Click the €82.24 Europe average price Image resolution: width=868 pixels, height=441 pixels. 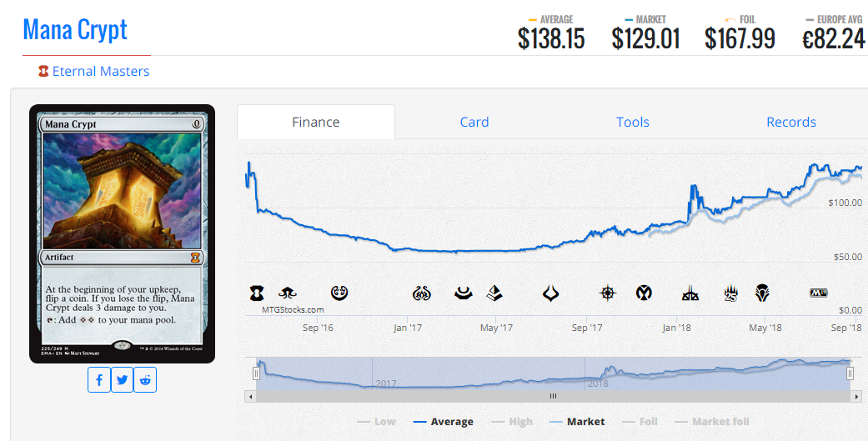click(x=835, y=39)
